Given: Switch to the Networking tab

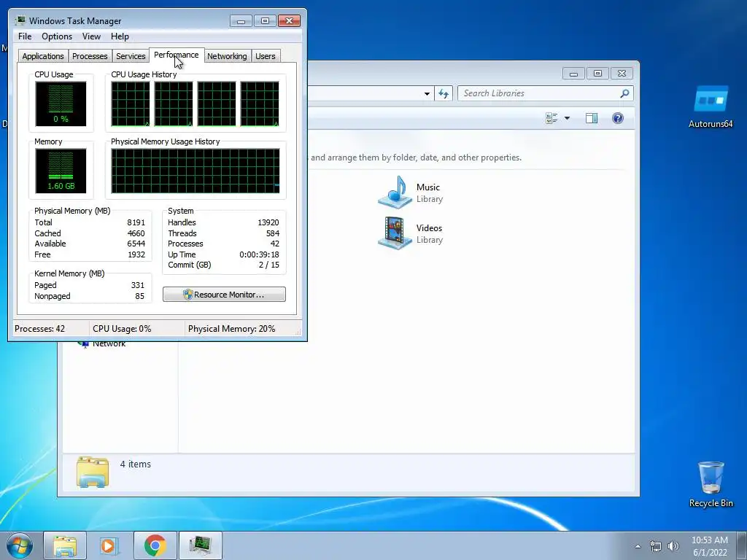Looking at the screenshot, I should [x=227, y=55].
